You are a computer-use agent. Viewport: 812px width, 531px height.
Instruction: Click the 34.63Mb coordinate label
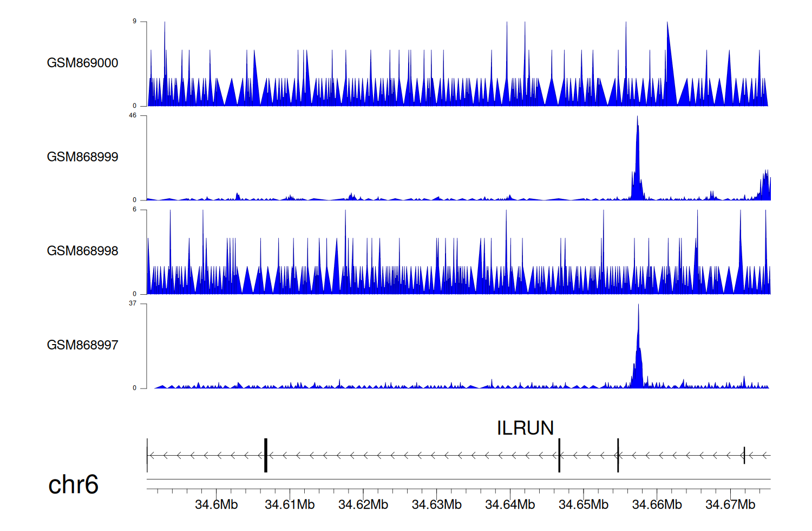pyautogui.click(x=436, y=504)
